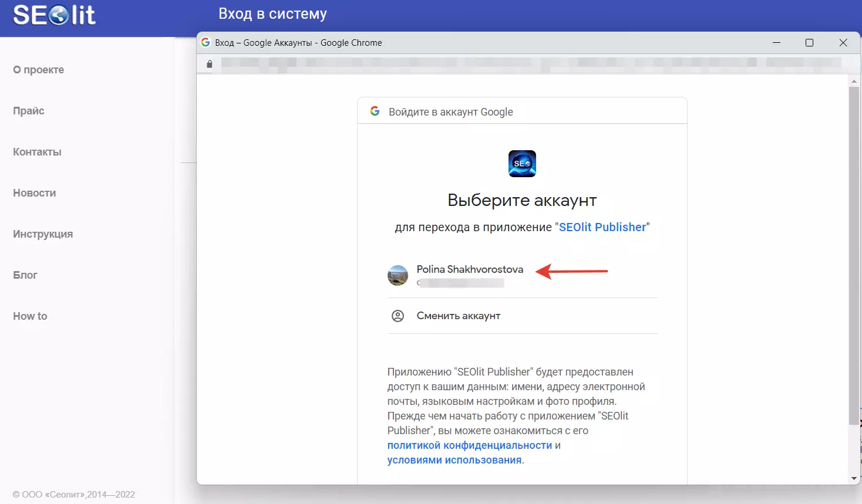862x504 pixels.
Task: Choose the Polina Shakhvorostova account
Action: point(522,276)
